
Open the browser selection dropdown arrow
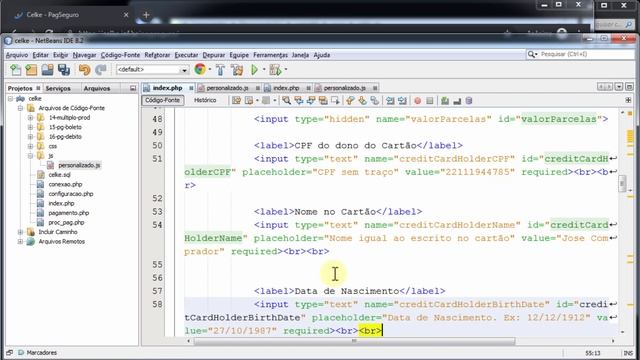pos(210,70)
